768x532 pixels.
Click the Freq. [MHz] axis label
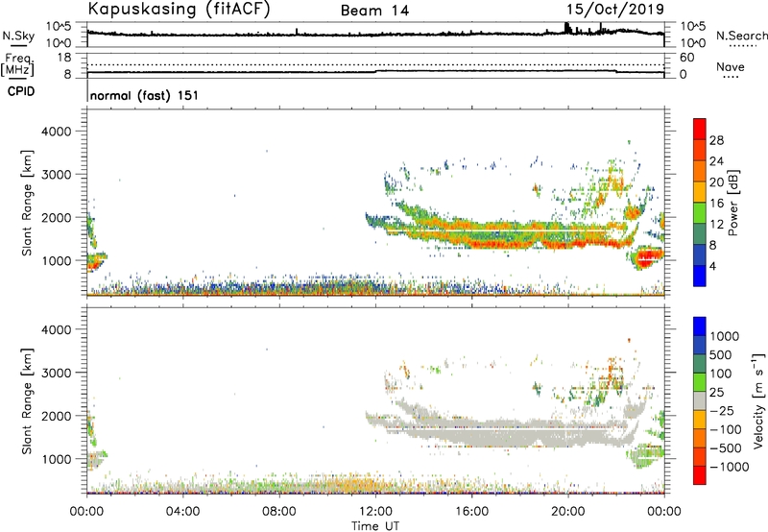tap(17, 65)
